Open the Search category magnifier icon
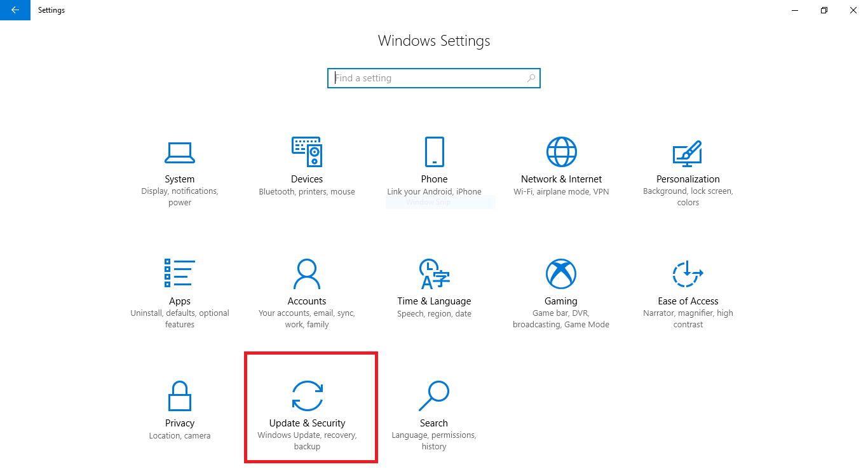The image size is (868, 469). click(x=434, y=396)
